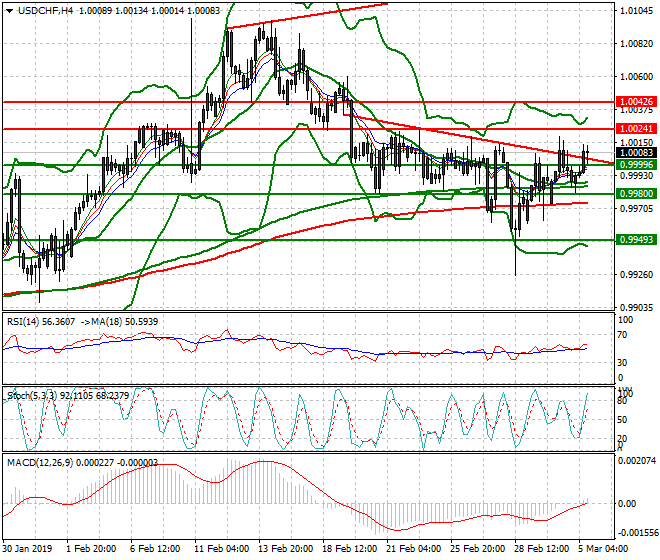The image size is (660, 560).
Task: Select the green 0.99493 level label
Action: pyautogui.click(x=636, y=240)
